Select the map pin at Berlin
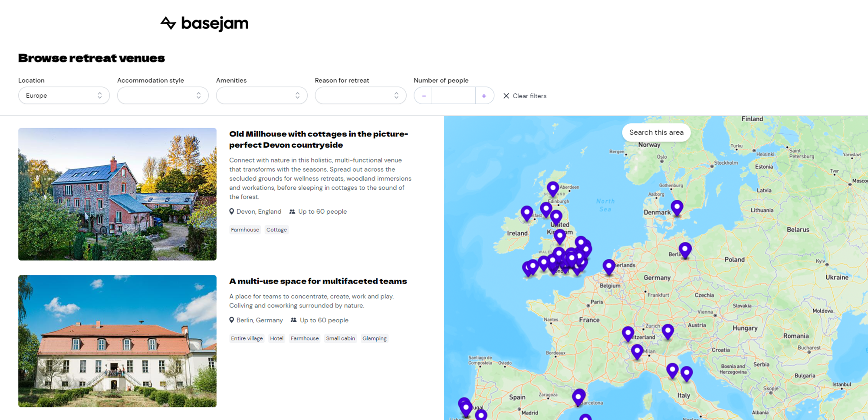Screen dimensions: 868x420 click(x=685, y=251)
